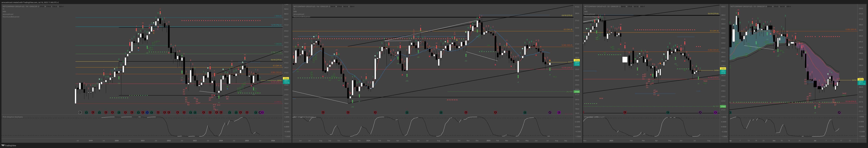Click the 0.618 (379.6) Fibonacci label on 3D chart
Screen dimensions: 868x148
[713, 13]
